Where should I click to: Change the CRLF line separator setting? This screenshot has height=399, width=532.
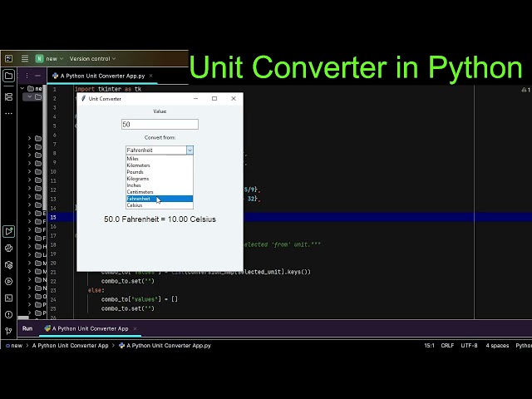pos(447,346)
